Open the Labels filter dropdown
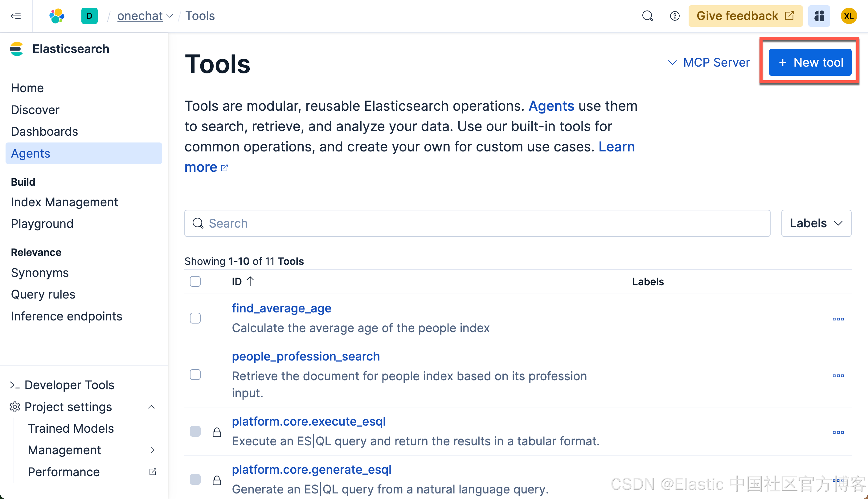Image resolution: width=868 pixels, height=499 pixels. tap(816, 224)
